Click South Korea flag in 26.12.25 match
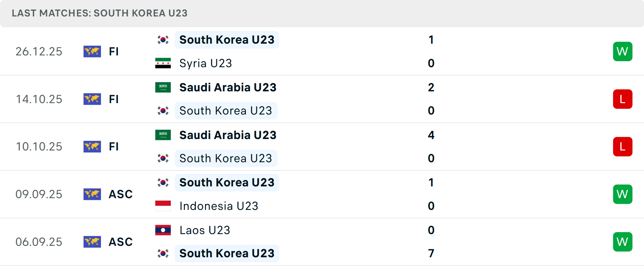Viewport: 644px width, 266px height. coord(163,40)
